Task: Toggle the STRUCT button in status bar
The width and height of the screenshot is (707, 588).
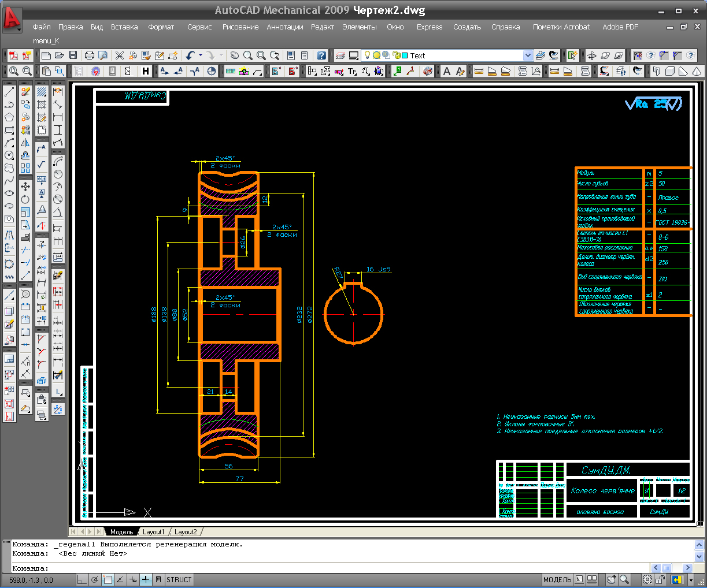Action: (179, 580)
